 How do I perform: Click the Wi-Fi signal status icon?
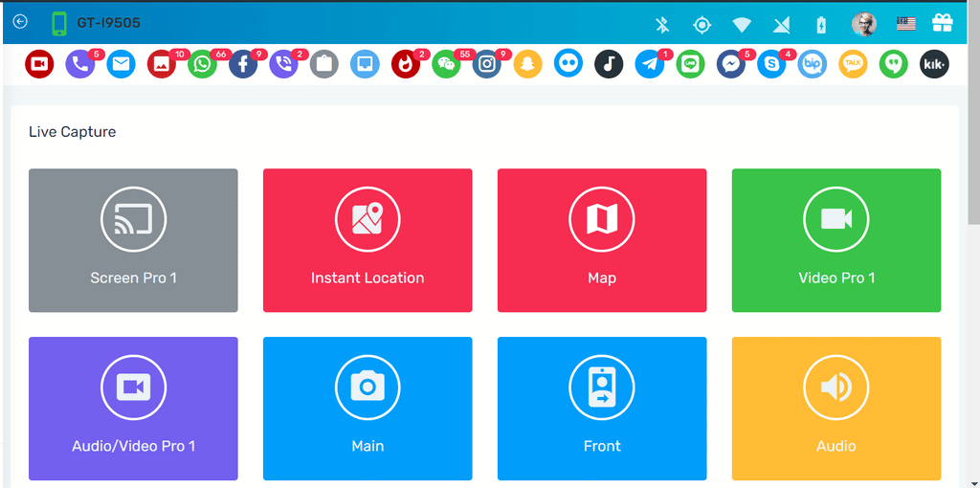(742, 25)
